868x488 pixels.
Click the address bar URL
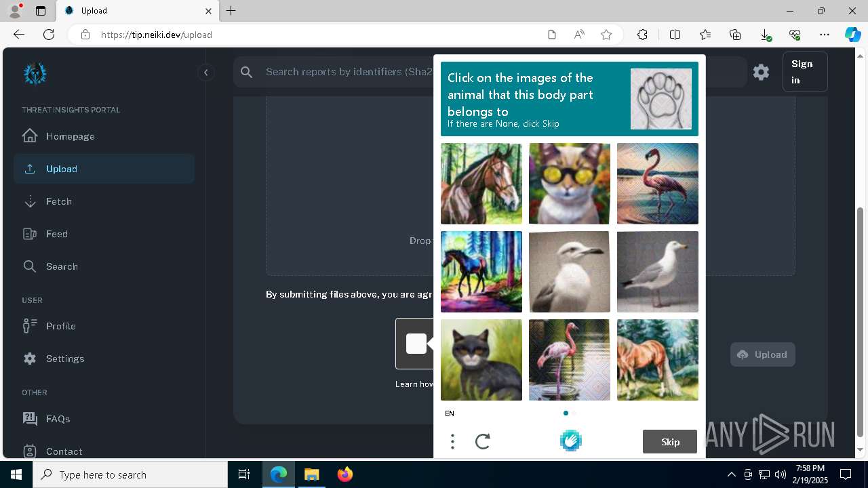pos(157,35)
